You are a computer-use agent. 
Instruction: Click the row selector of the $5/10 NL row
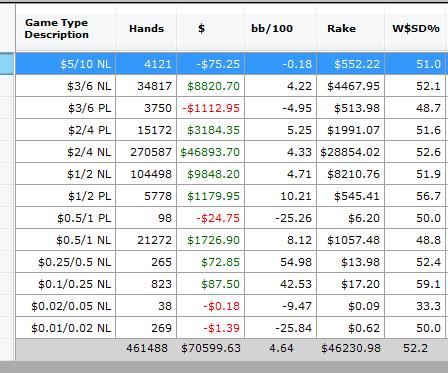tap(7, 64)
